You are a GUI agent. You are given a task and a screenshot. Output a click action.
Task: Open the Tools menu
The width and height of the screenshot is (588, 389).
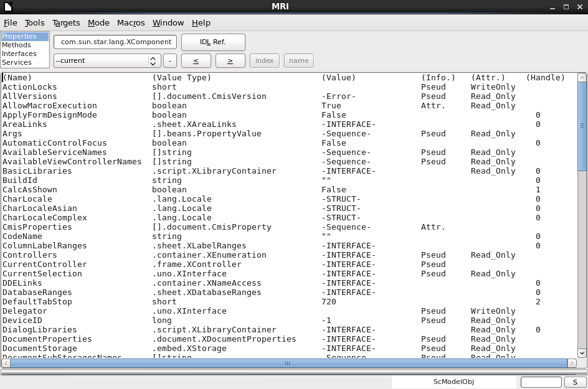pos(34,23)
